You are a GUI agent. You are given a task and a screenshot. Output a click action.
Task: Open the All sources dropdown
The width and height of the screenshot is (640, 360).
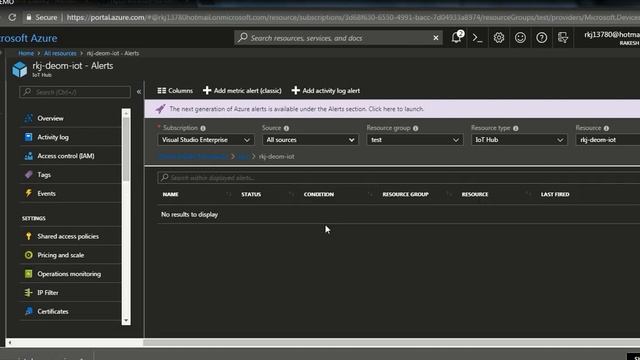pos(310,140)
